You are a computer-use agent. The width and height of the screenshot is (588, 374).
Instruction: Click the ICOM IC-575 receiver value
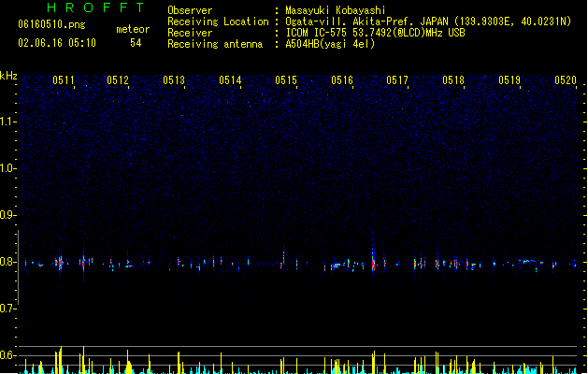pos(376,33)
